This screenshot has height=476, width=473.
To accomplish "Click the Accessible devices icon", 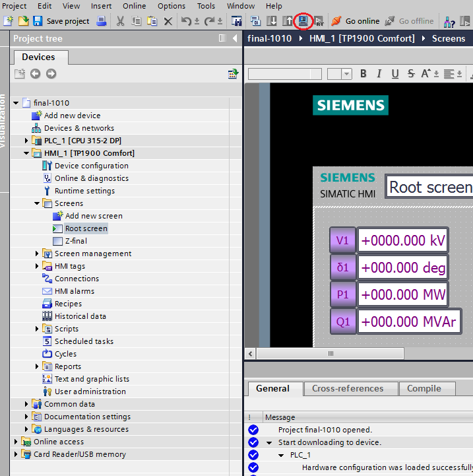I will (449, 21).
